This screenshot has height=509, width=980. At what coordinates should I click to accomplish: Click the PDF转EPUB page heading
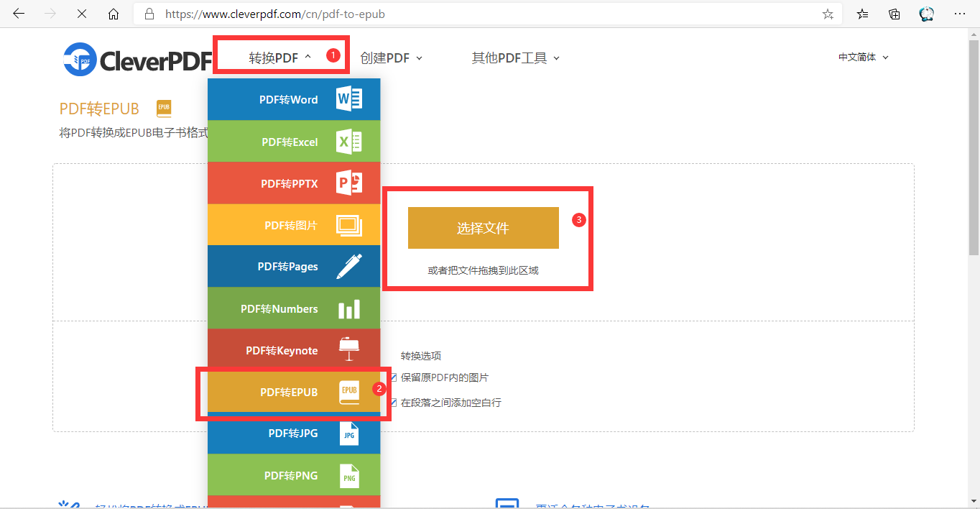tap(99, 109)
